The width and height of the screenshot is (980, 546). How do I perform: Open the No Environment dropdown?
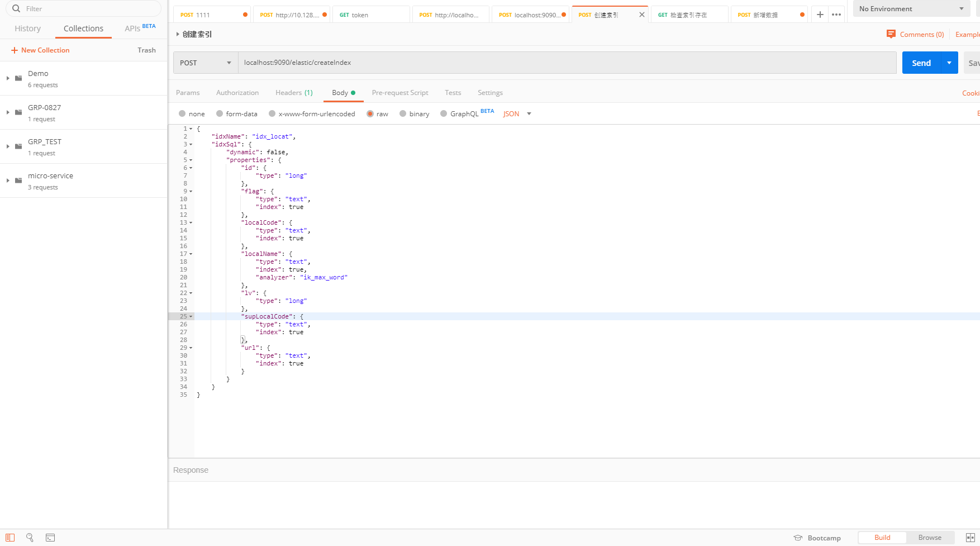pyautogui.click(x=911, y=9)
